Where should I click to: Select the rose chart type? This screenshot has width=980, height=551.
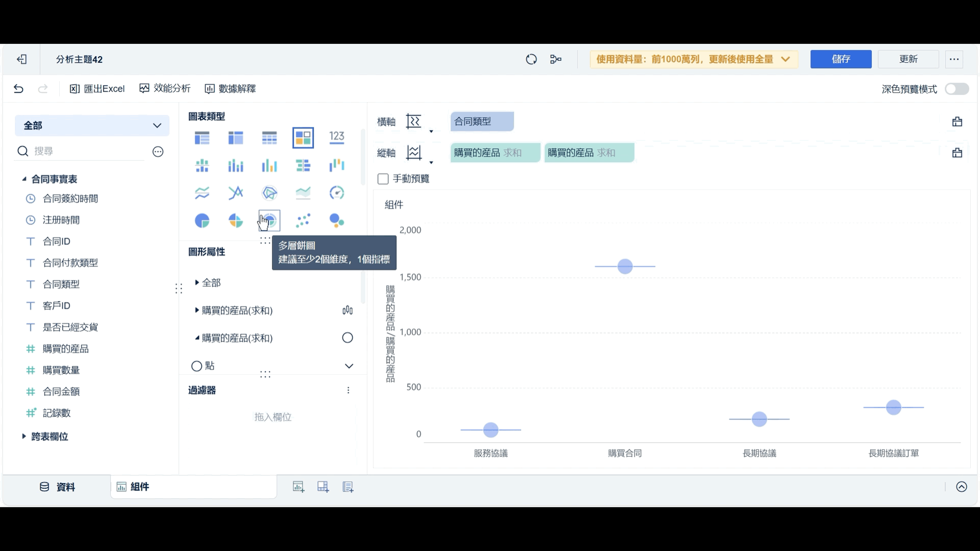[236, 221]
